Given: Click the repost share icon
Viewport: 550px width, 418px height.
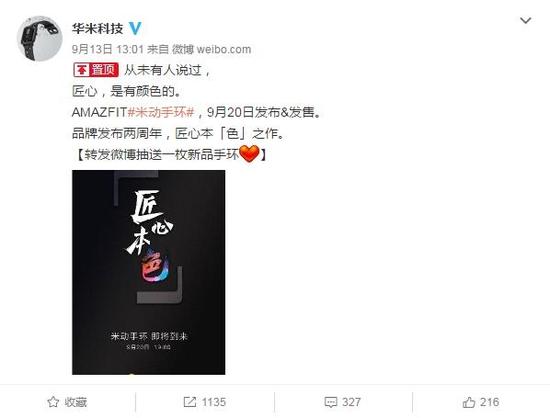Looking at the screenshot, I should point(189,402).
